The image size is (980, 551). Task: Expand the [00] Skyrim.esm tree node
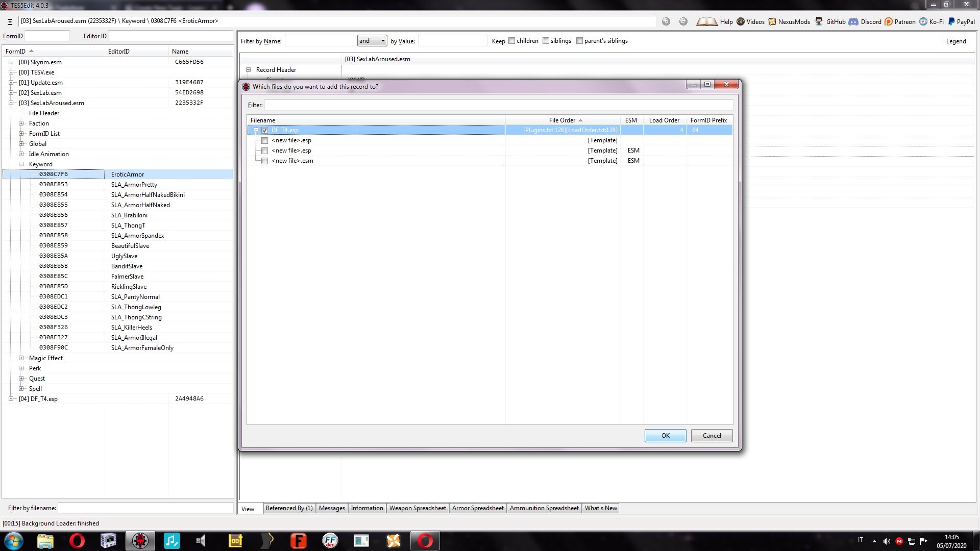[x=11, y=62]
